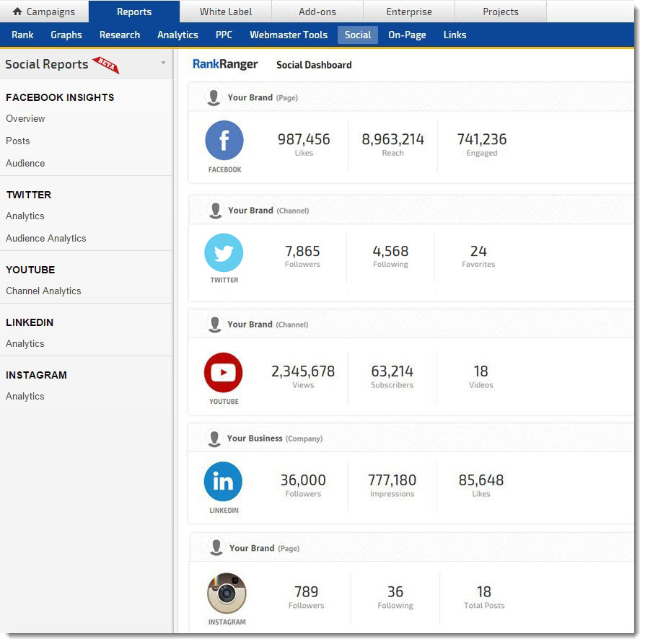Click the Facebook logo icon
This screenshot has height=644, width=645.
pyautogui.click(x=224, y=140)
